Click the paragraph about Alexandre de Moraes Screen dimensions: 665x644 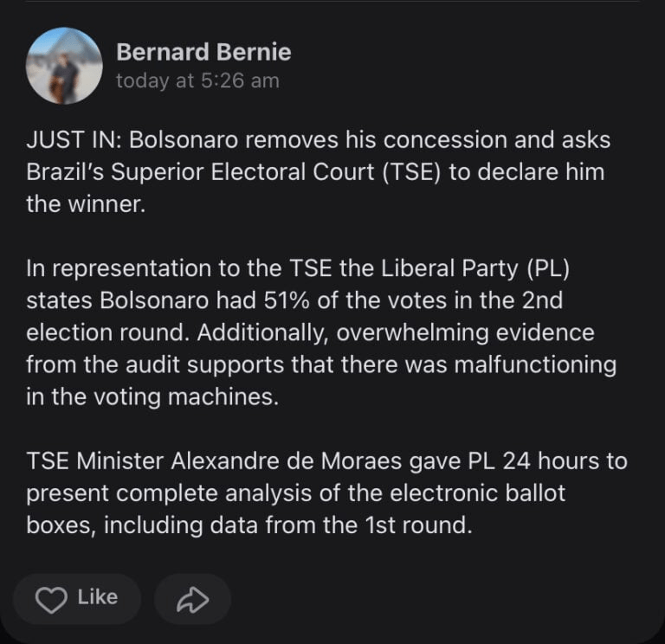click(326, 493)
